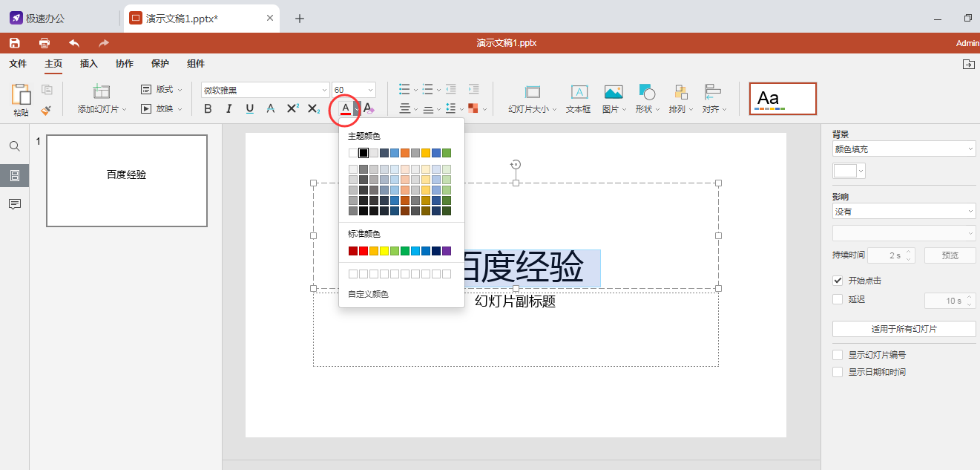The image size is (980, 470).
Task: Click the 持续时间 2 s field
Action: point(891,255)
